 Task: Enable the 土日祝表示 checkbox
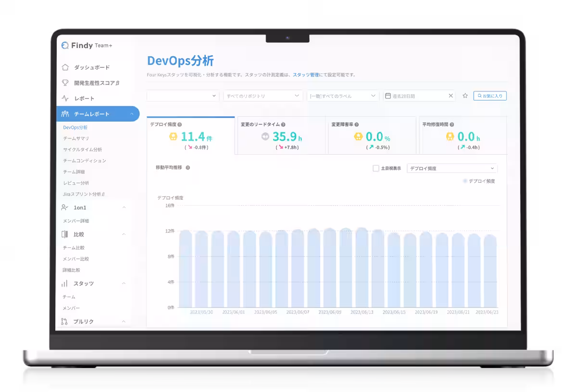pyautogui.click(x=376, y=169)
